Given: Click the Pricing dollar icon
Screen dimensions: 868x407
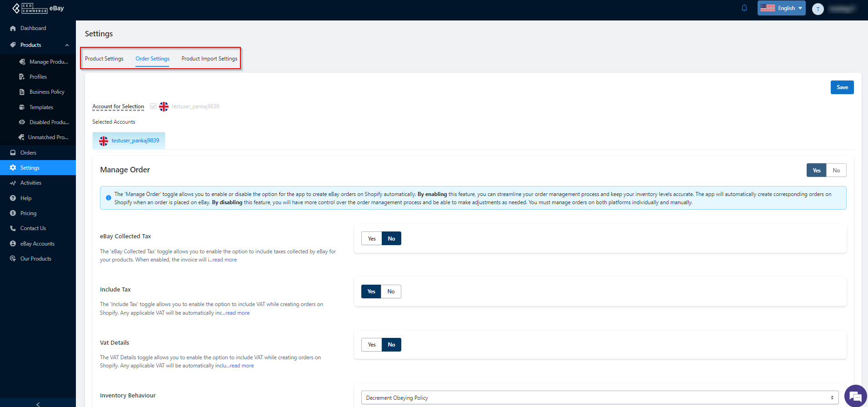Looking at the screenshot, I should 13,213.
